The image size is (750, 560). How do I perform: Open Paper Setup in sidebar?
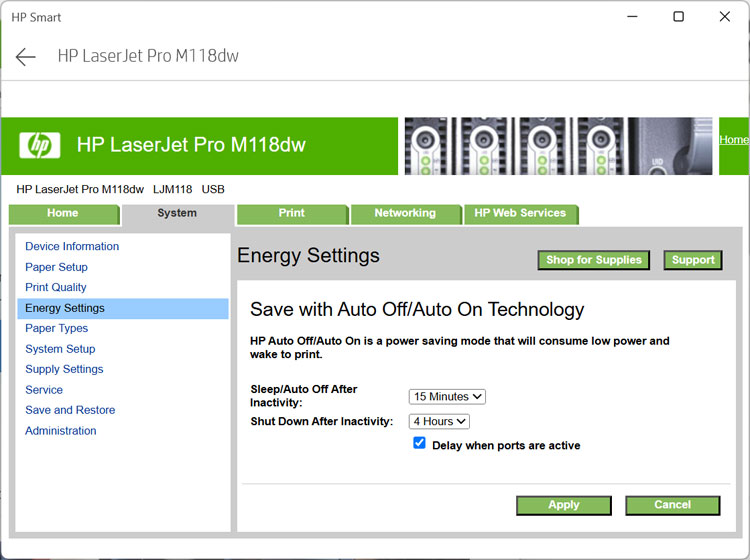(x=56, y=267)
